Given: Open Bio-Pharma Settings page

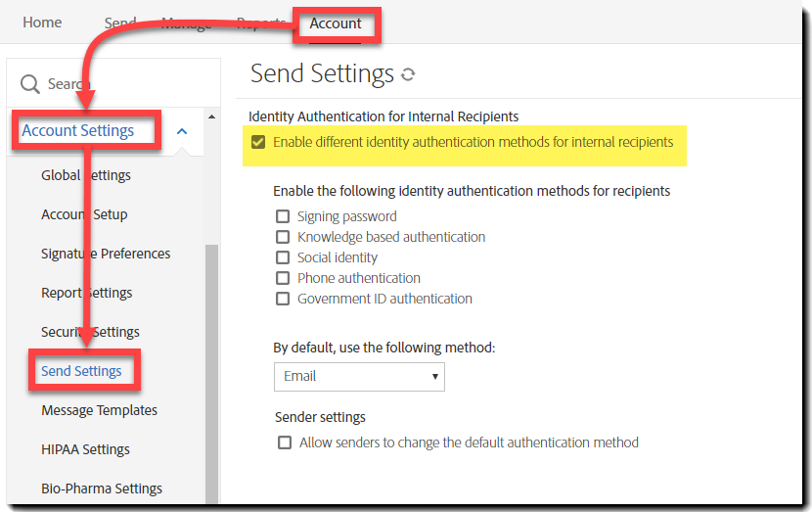Looking at the screenshot, I should (x=102, y=489).
